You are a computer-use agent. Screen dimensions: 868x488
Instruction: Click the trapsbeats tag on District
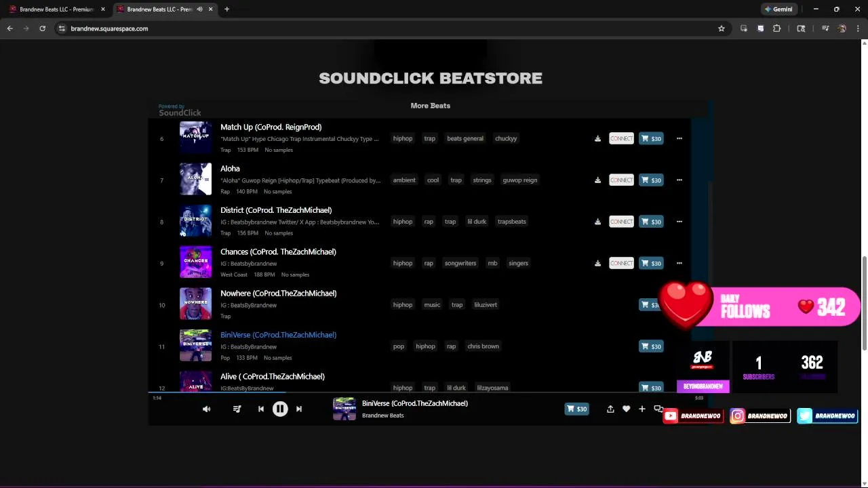[x=512, y=222]
